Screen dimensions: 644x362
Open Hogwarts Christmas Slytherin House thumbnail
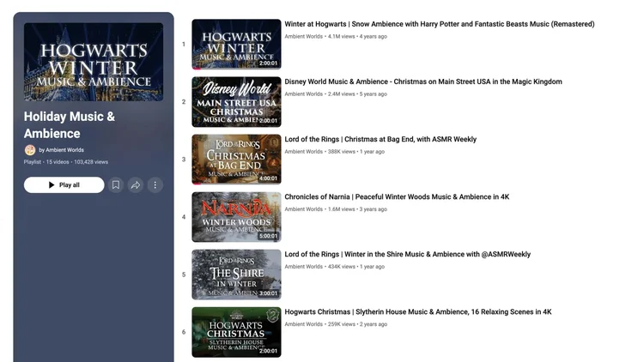coord(237,332)
